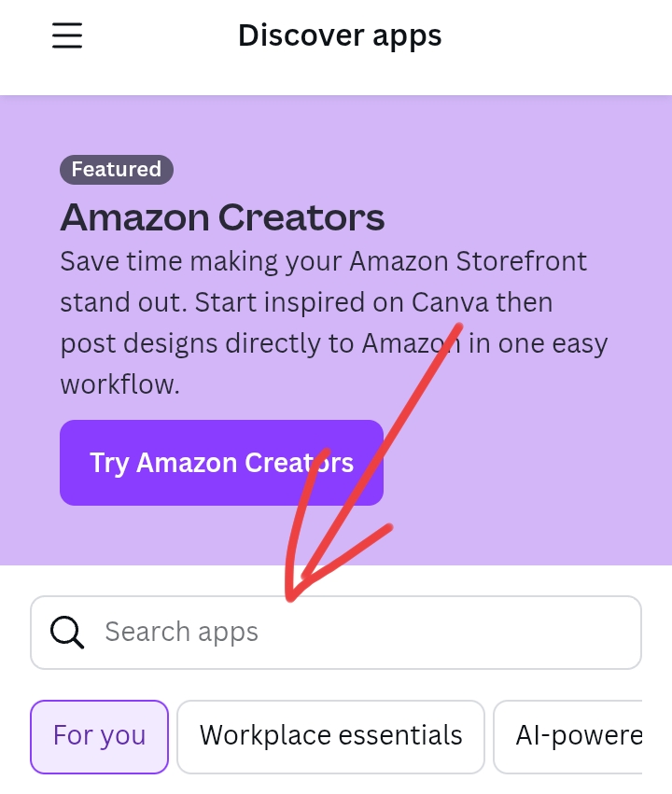Image resolution: width=672 pixels, height=794 pixels.
Task: Click the Discover apps page title
Action: pos(340,35)
